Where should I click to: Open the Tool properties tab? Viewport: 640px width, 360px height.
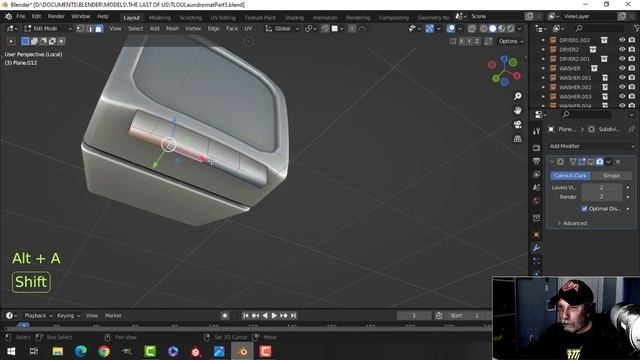tap(536, 131)
